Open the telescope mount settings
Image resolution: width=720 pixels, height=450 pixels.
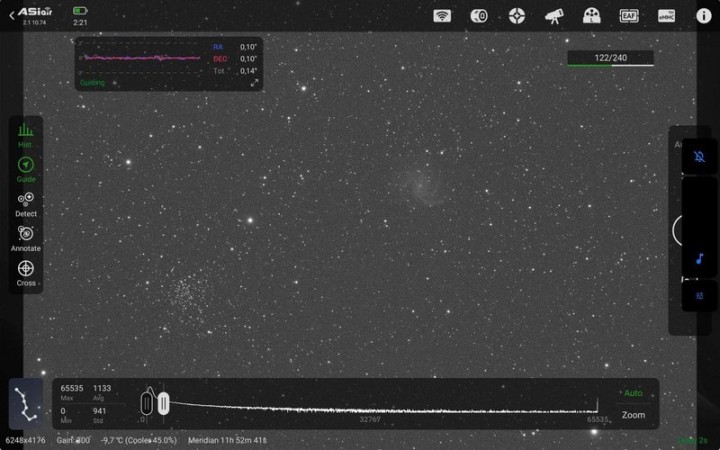click(x=553, y=15)
